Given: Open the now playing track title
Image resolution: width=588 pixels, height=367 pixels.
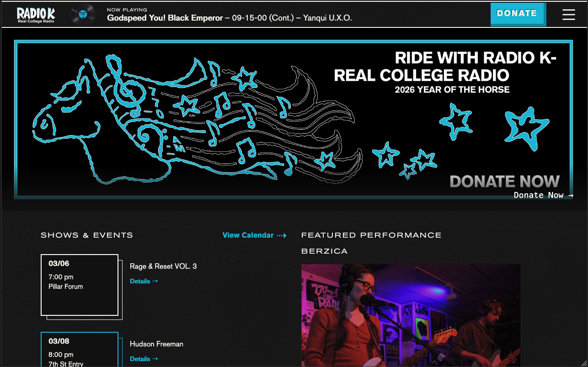Looking at the screenshot, I should coord(230,18).
